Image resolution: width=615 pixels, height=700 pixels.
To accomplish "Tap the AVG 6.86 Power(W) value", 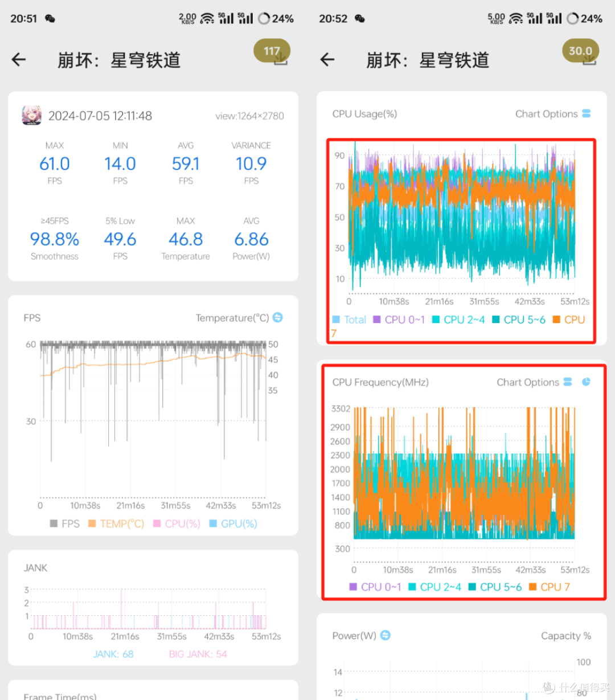I will coord(251,239).
